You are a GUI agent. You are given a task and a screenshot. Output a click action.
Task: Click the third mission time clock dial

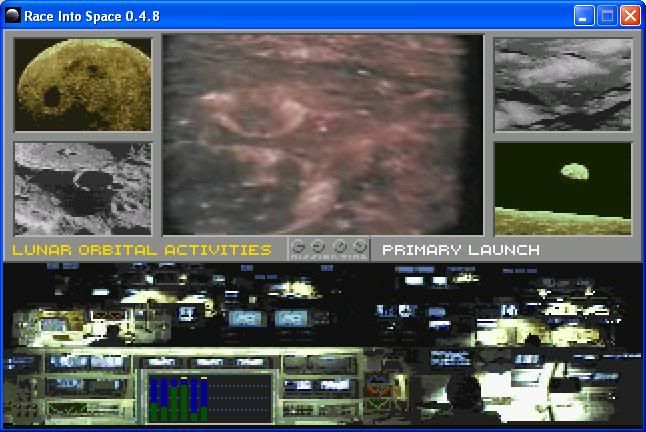click(339, 246)
